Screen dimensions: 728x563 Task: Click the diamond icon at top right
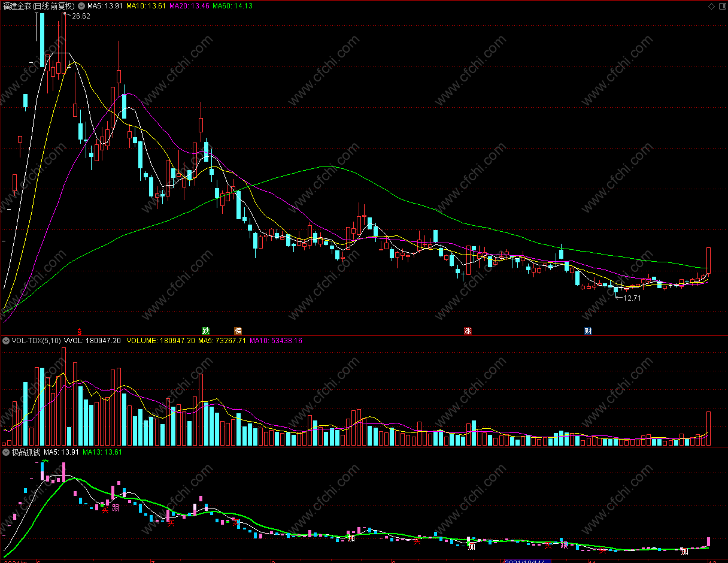711,6
